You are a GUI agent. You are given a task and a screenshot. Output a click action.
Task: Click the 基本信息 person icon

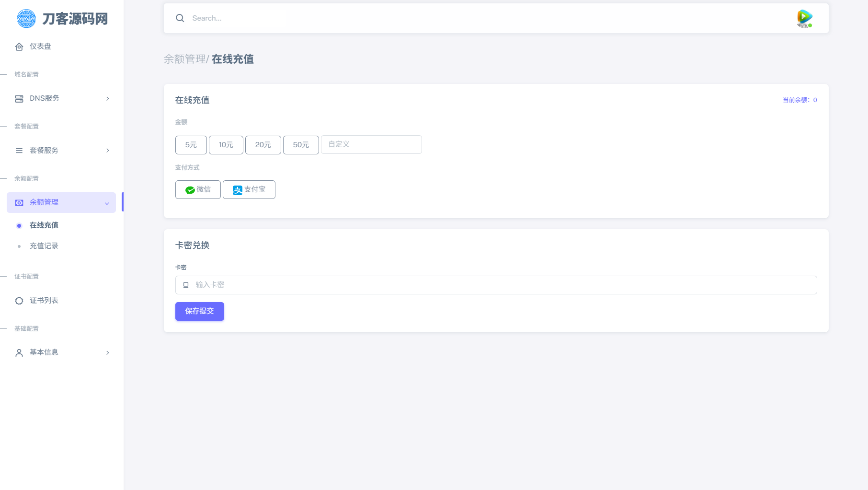pos(19,352)
